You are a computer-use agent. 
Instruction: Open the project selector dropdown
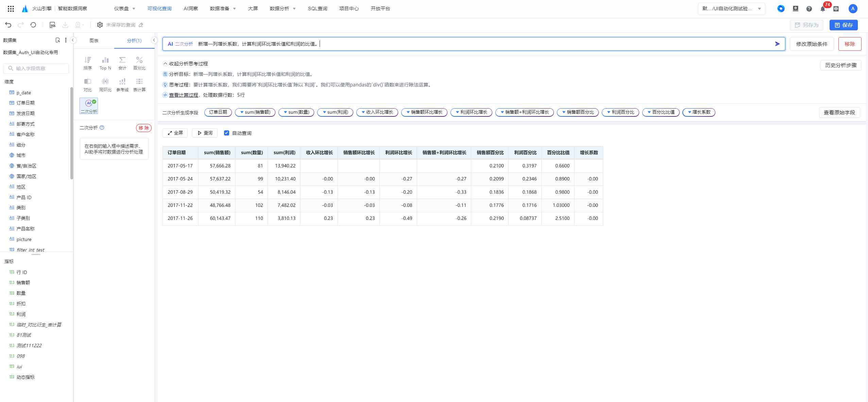tap(731, 9)
